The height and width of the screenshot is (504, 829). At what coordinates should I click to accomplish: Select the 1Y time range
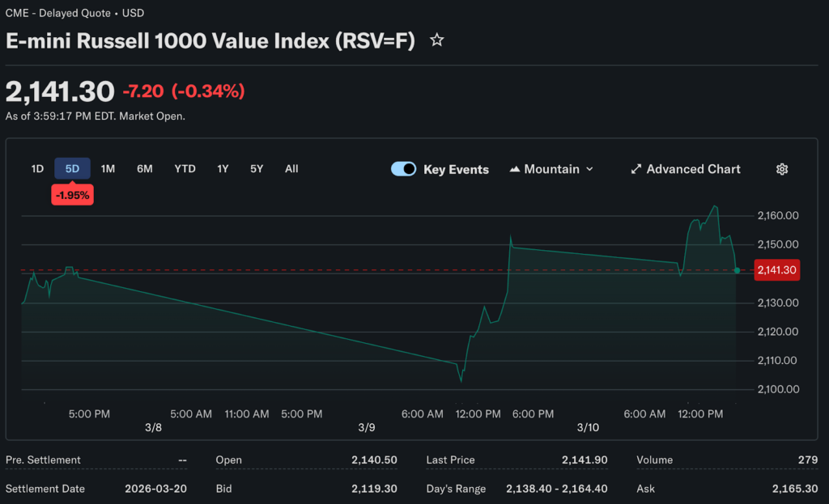coord(223,168)
